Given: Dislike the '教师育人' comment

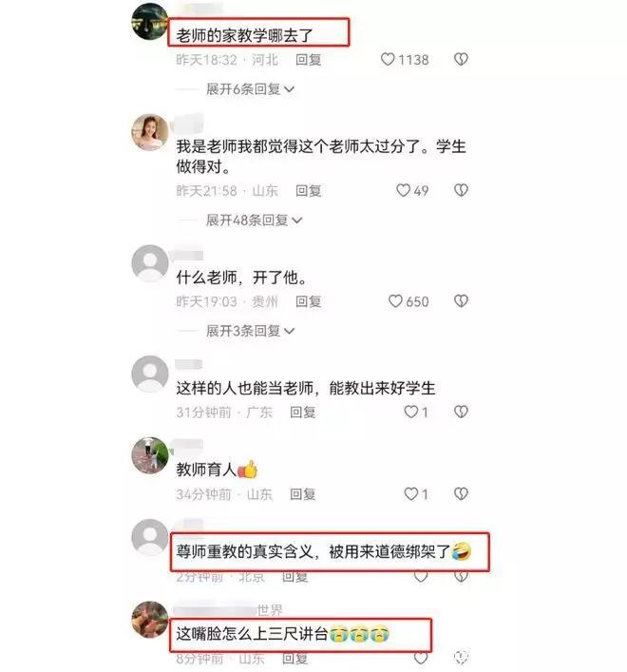Looking at the screenshot, I should (x=461, y=494).
